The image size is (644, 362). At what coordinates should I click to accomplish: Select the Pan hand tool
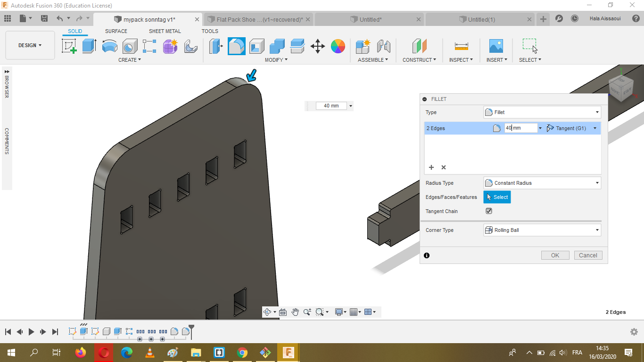coord(295,312)
